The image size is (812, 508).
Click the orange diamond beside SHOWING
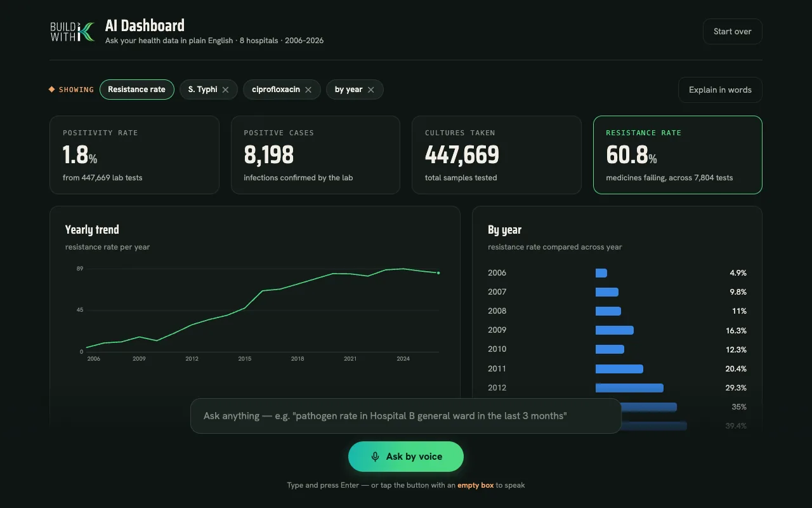[52, 90]
